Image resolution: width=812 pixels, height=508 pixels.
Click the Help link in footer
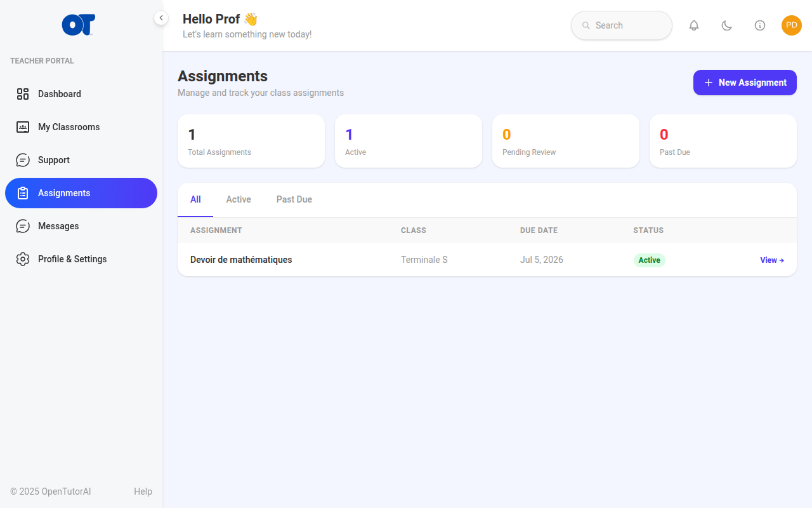click(x=143, y=491)
